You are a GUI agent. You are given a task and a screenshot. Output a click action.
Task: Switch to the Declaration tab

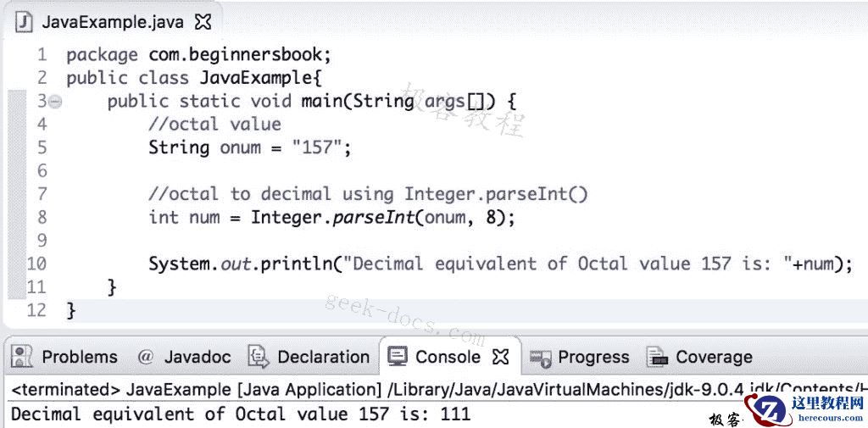tap(323, 357)
